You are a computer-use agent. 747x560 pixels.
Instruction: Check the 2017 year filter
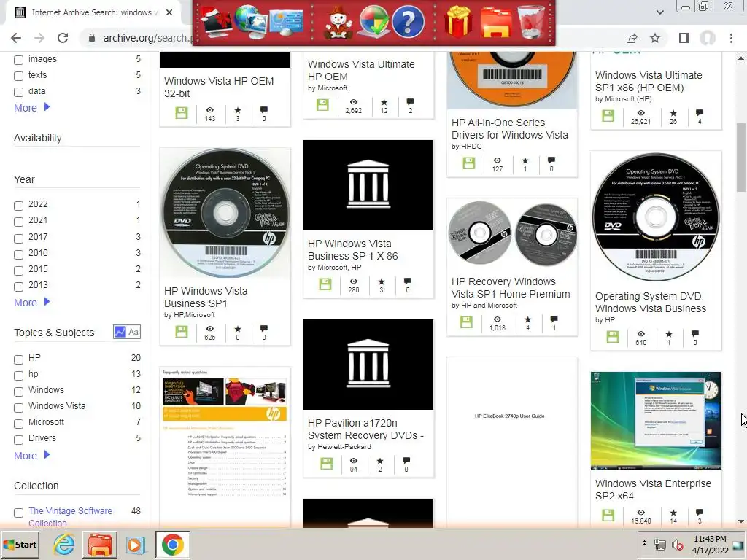point(18,238)
